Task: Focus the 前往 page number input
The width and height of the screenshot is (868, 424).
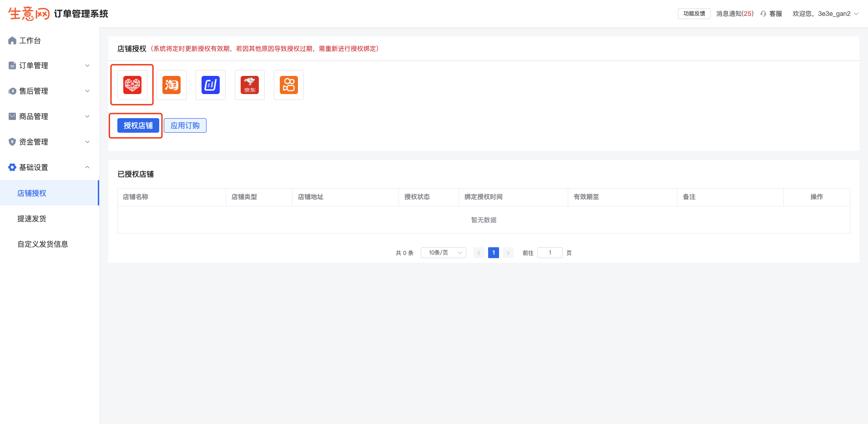Action: tap(550, 253)
